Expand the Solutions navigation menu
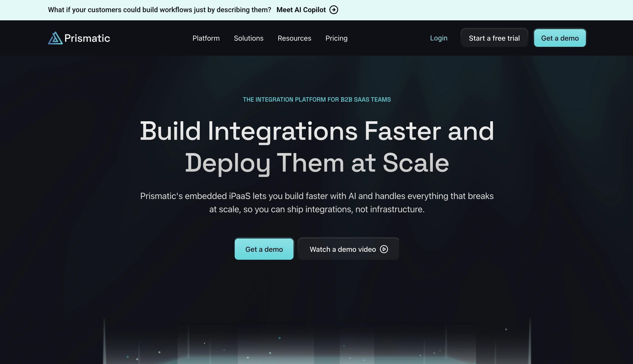Viewport: 633px width, 364px height. click(248, 38)
